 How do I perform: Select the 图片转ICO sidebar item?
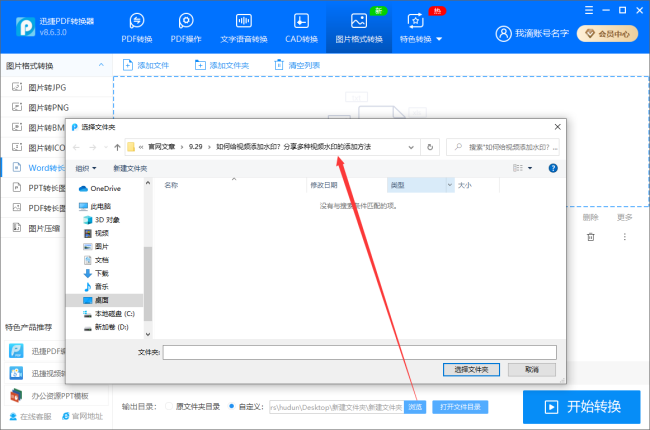tap(34, 148)
